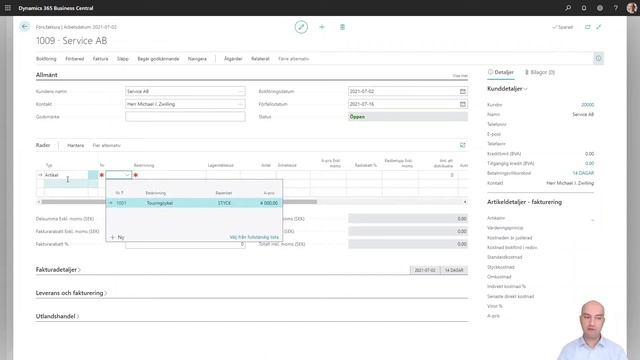This screenshot has width=640, height=360.
Task: Open the settings gear in top bar
Action: [x=600, y=8]
